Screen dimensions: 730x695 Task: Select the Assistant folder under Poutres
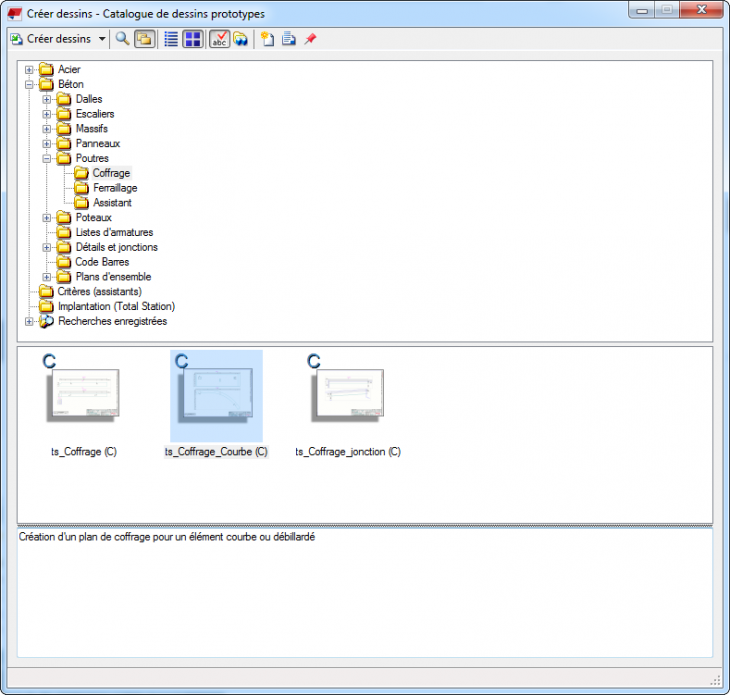click(112, 203)
